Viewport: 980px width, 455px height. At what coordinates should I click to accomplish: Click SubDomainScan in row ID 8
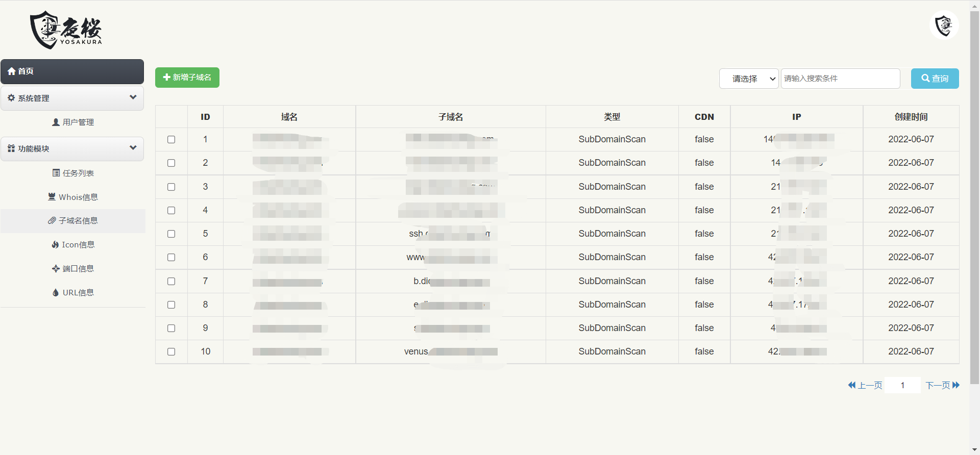click(612, 305)
